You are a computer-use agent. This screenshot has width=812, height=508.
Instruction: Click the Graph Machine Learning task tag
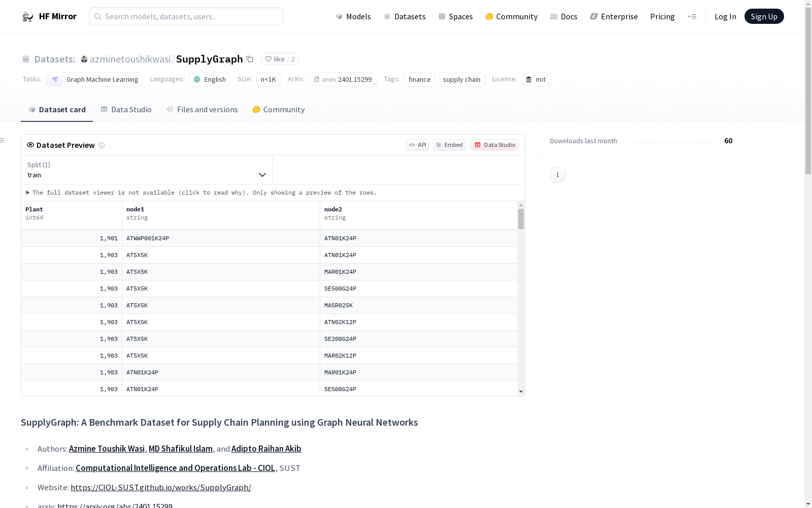coord(94,79)
